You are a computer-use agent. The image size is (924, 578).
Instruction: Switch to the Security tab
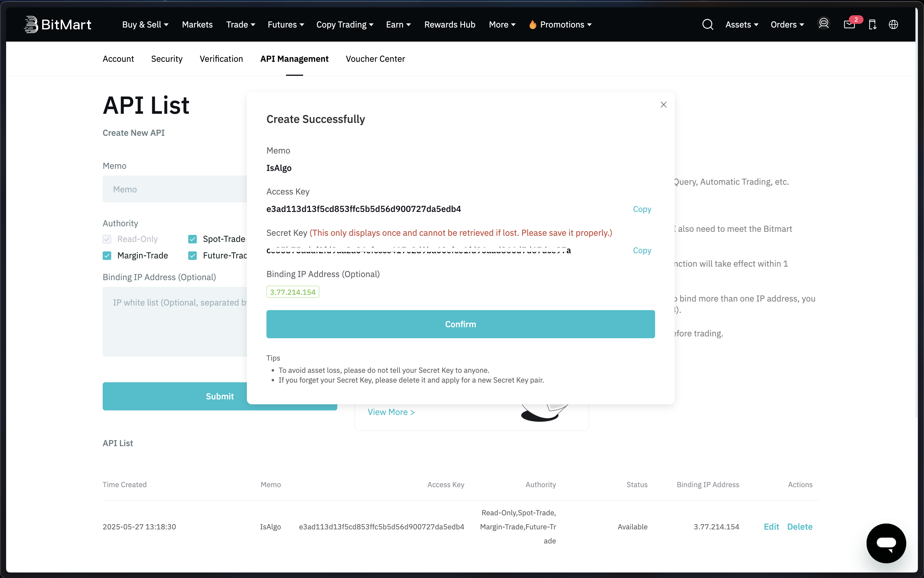point(167,59)
